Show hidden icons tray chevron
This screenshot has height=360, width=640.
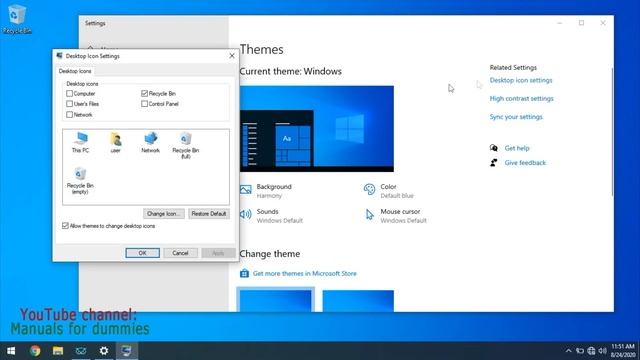point(568,351)
